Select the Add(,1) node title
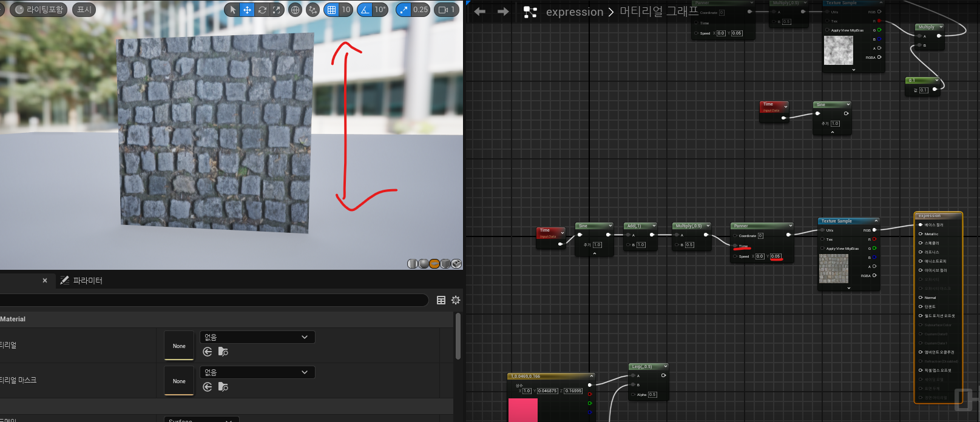 [x=634, y=226]
